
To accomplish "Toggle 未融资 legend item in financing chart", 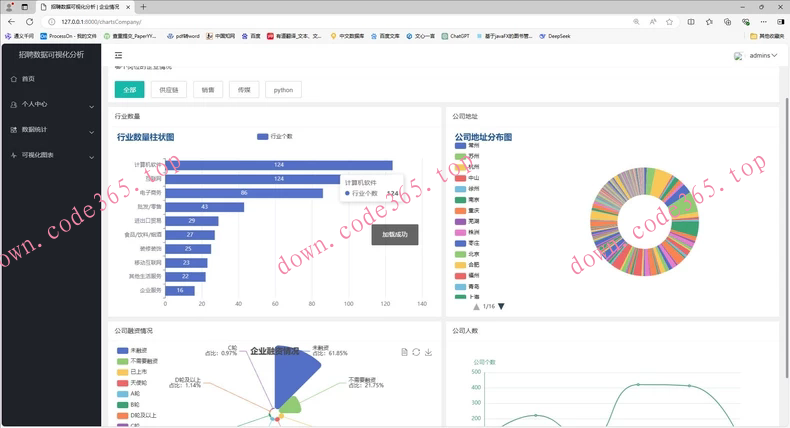I will point(131,350).
